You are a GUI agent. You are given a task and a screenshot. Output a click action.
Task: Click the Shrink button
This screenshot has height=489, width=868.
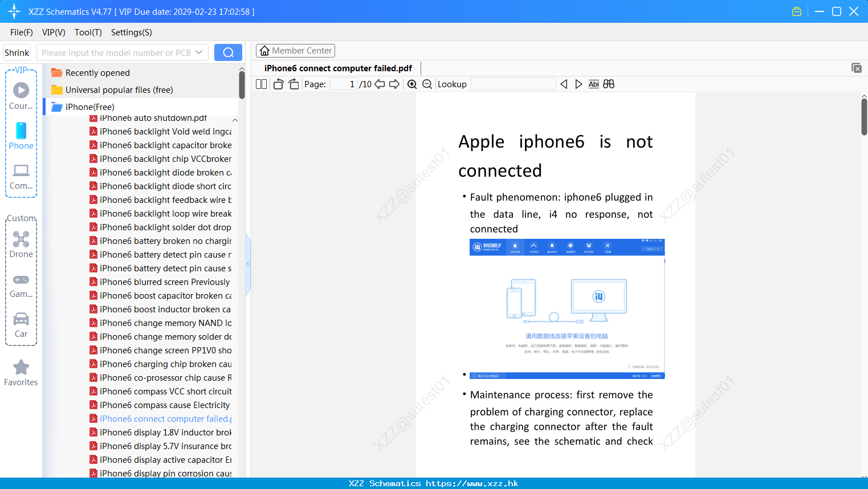coord(17,52)
